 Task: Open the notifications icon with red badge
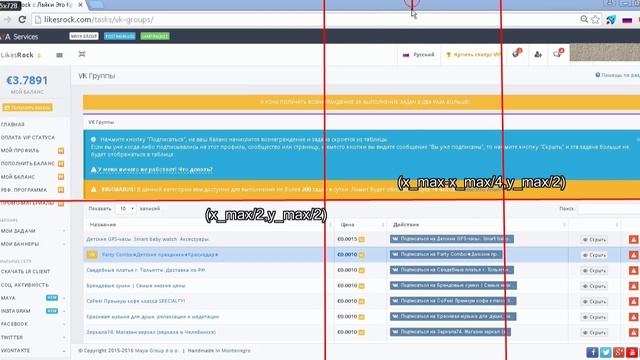[517, 53]
